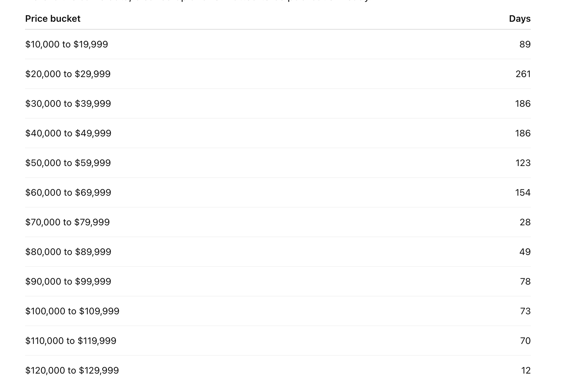The image size is (571, 392).
Task: Select the $10,000 to $19,999 bucket label
Action: [67, 44]
